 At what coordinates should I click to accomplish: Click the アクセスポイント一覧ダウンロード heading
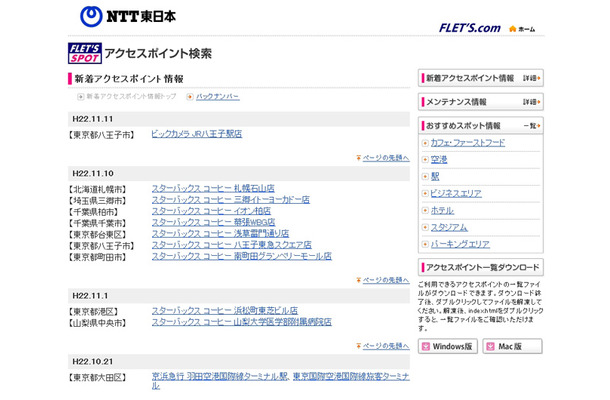[x=482, y=267]
